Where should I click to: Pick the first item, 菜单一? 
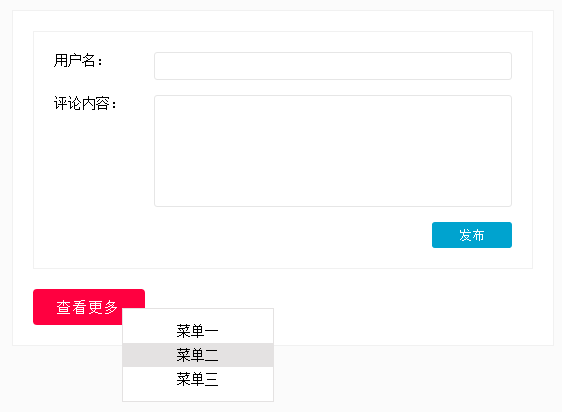click(198, 331)
